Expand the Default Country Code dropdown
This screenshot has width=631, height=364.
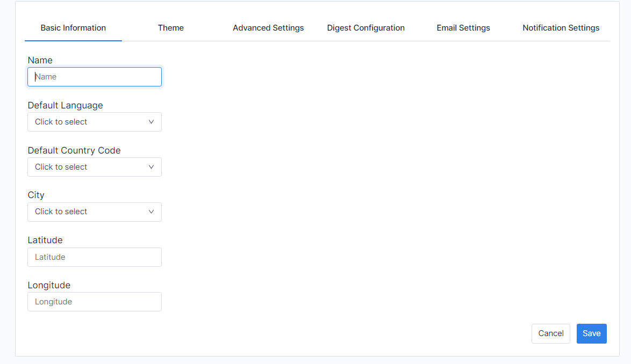click(89, 167)
